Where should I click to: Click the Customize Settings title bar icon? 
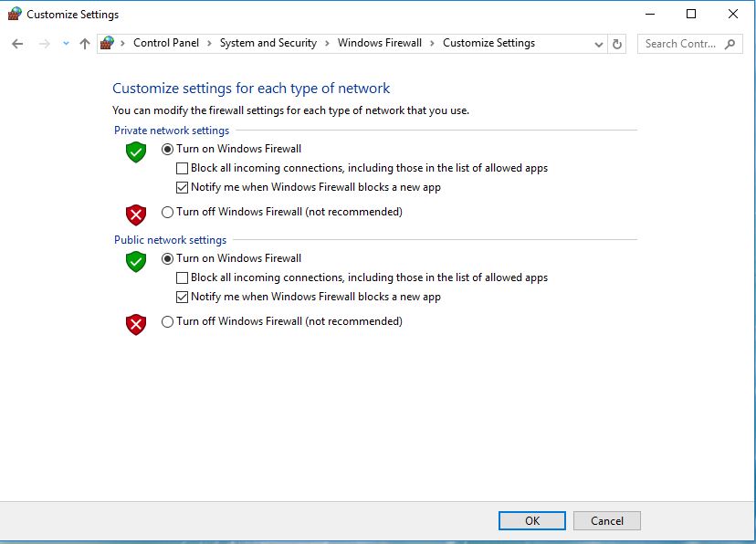[14, 15]
